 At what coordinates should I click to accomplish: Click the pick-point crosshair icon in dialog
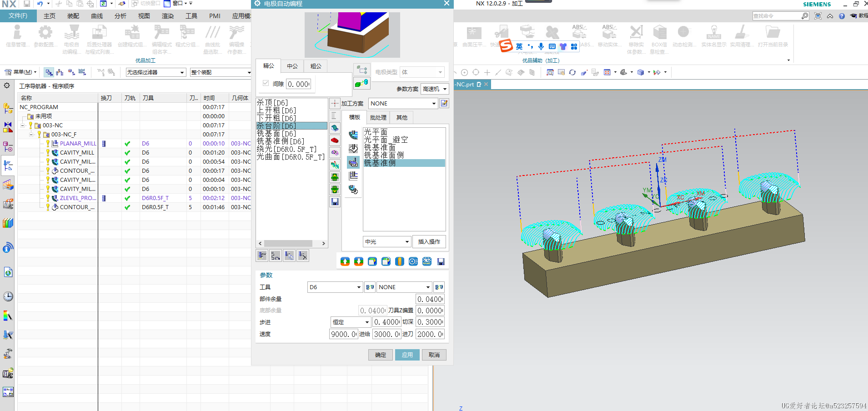(335, 103)
